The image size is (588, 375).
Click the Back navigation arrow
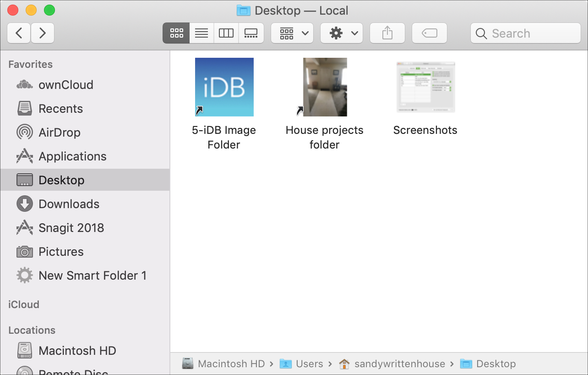(18, 33)
